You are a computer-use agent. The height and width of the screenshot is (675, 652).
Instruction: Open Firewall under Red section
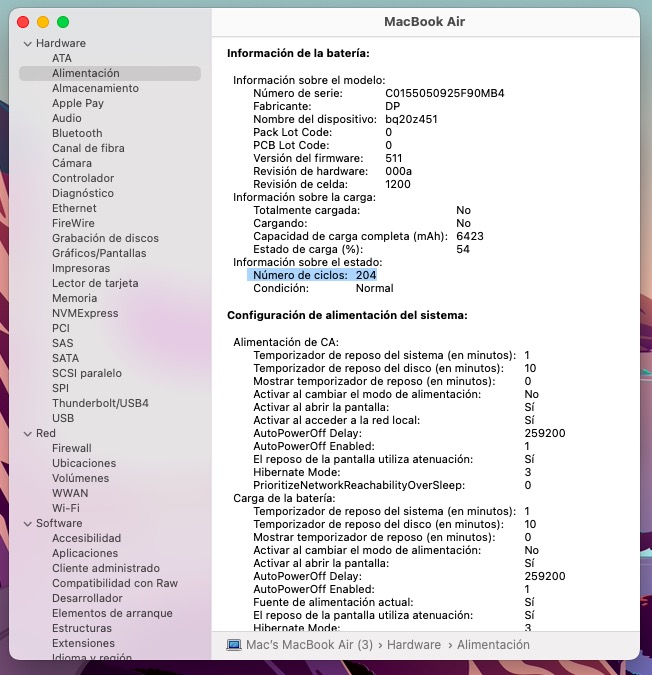click(71, 448)
